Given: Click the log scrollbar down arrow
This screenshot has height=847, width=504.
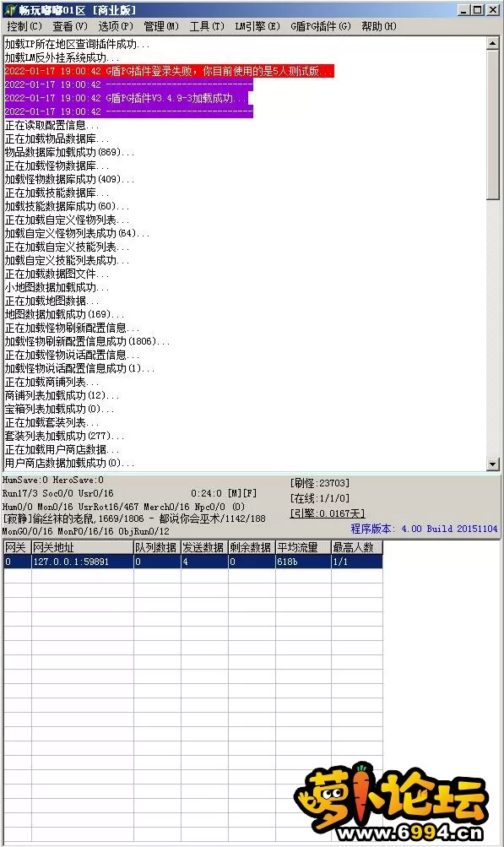Looking at the screenshot, I should [x=492, y=464].
